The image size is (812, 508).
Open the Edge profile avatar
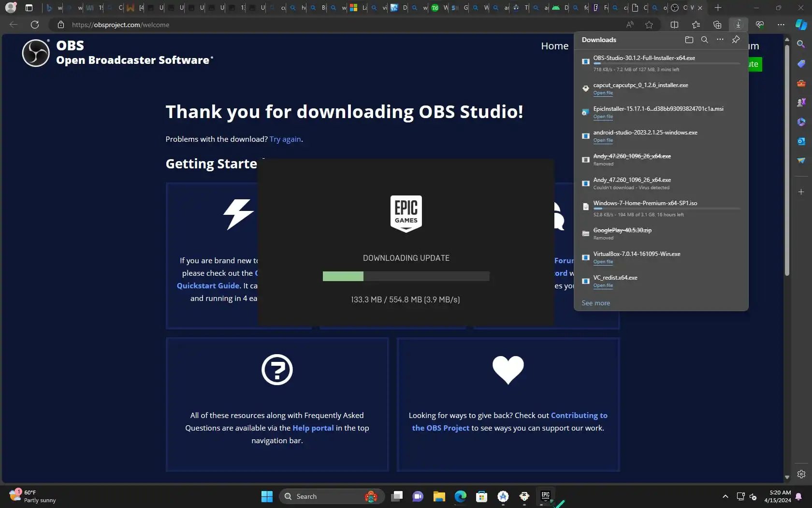coord(11,8)
